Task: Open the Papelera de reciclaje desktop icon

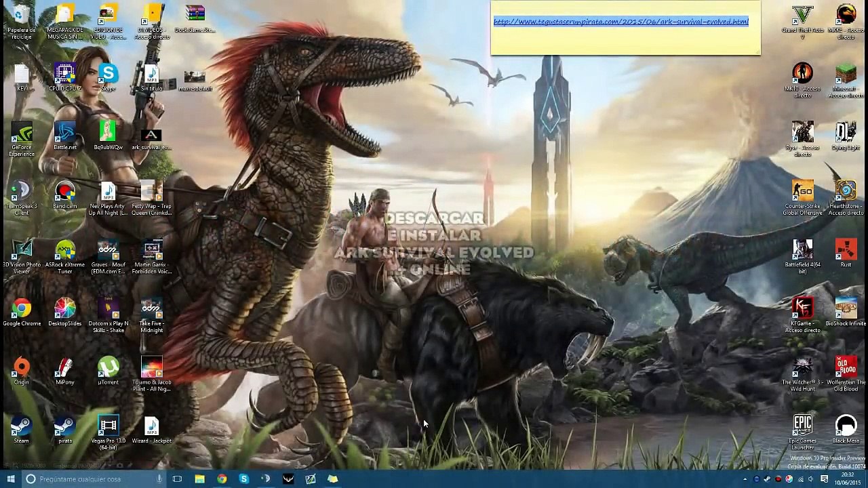Action: [22, 22]
